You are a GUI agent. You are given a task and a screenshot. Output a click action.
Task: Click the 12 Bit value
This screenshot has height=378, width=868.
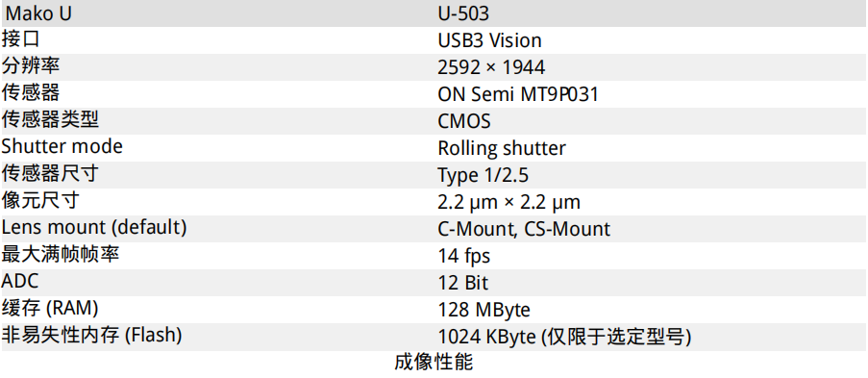462,283
